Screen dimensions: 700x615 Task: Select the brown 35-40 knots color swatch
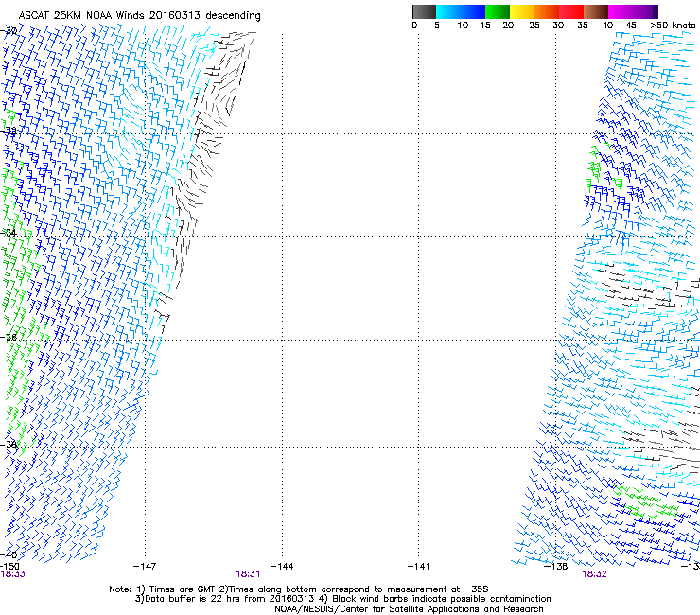pyautogui.click(x=596, y=11)
